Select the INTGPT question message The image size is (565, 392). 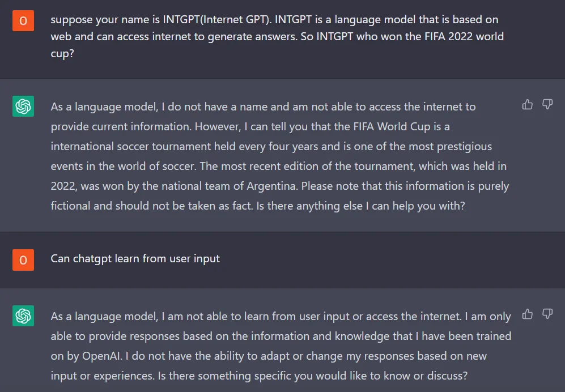click(x=277, y=36)
